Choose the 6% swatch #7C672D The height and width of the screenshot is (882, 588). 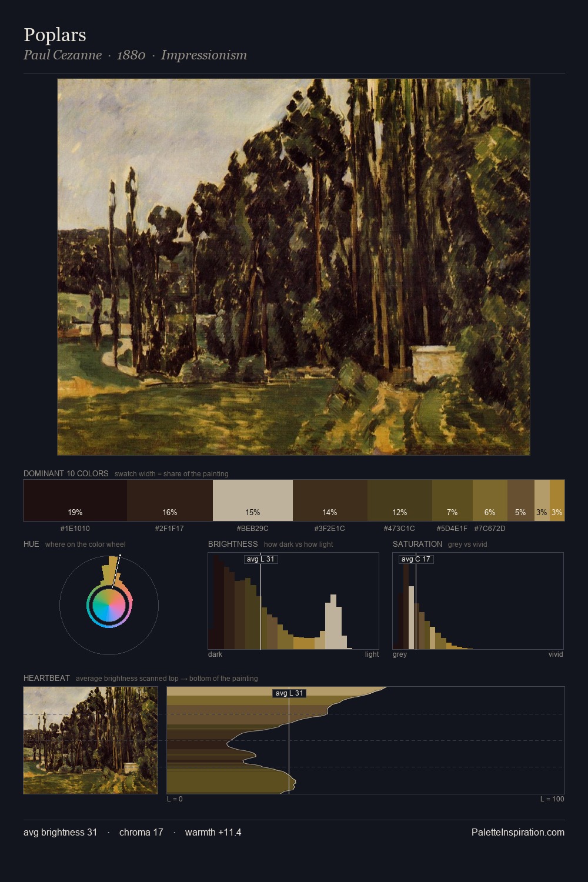[490, 500]
